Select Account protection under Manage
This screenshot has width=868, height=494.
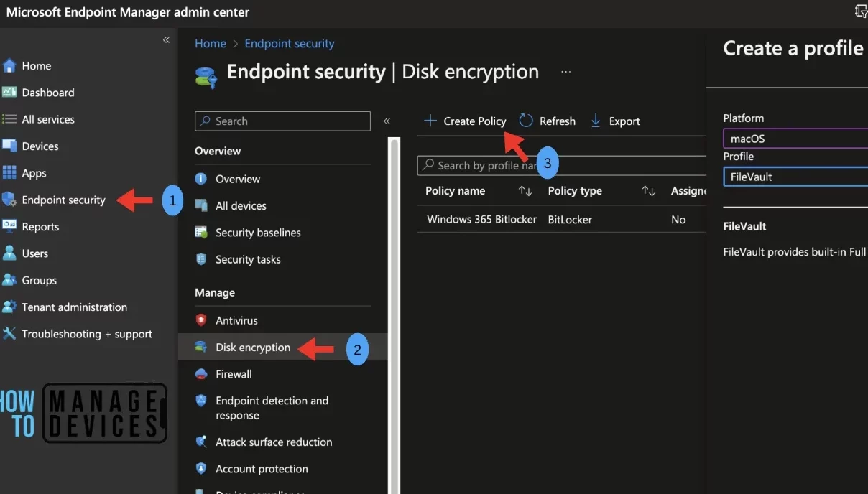[262, 469]
